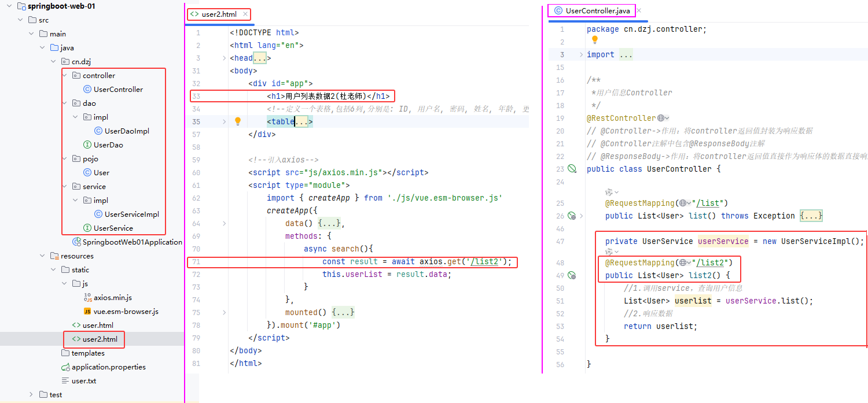
Task: Click the lightbulb under the package statement
Action: click(594, 40)
